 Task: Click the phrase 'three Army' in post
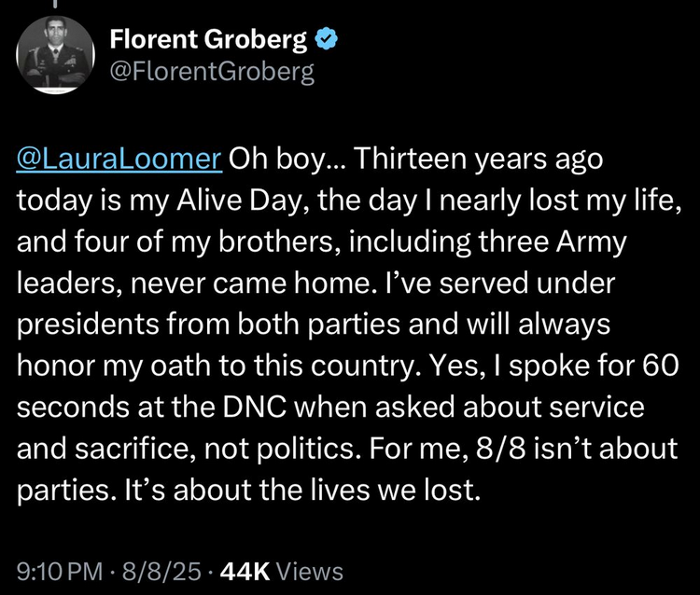pyautogui.click(x=553, y=242)
